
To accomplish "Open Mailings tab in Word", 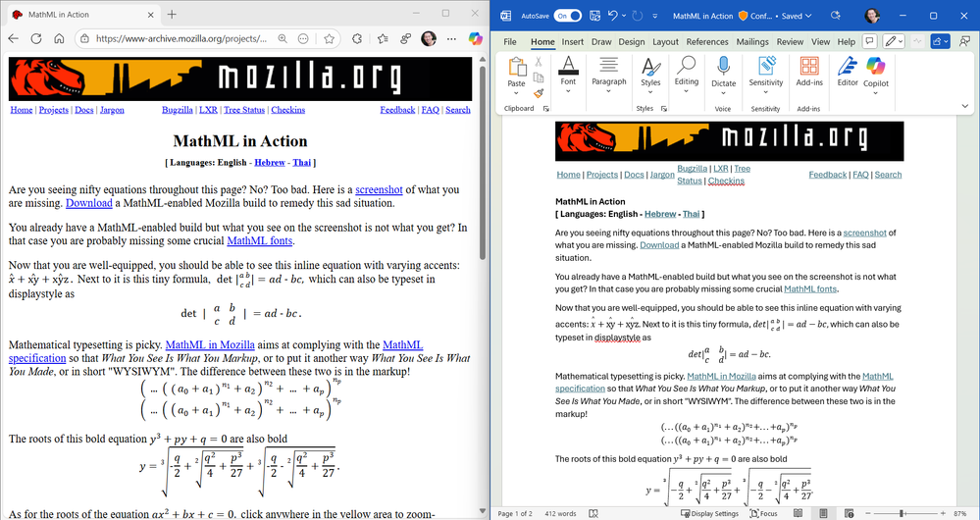I will coord(752,42).
